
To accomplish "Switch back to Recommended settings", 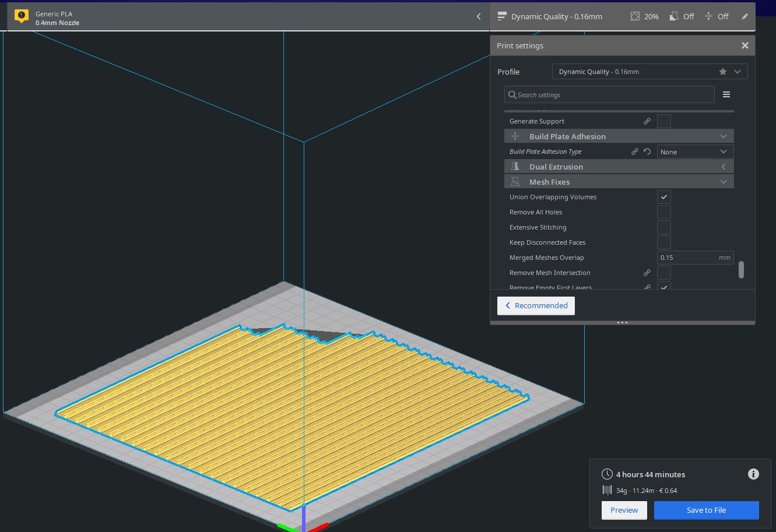I will coord(536,305).
